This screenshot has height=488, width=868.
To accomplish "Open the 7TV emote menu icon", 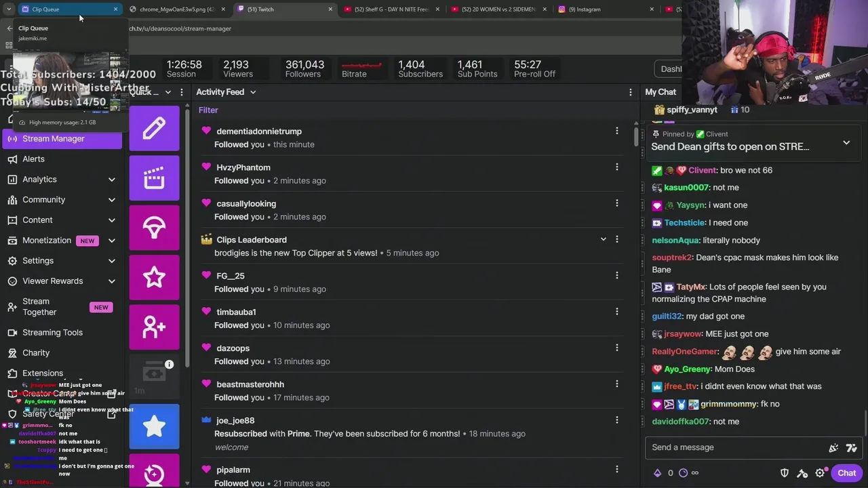I will click(852, 447).
